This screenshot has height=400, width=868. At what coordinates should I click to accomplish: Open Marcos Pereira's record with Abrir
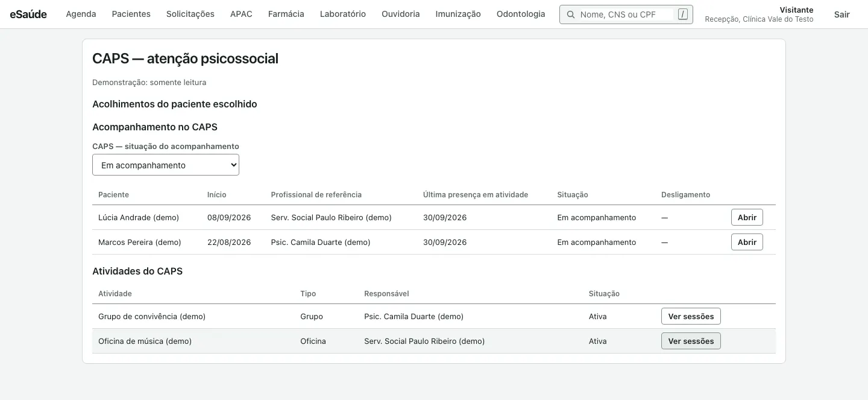coord(747,242)
